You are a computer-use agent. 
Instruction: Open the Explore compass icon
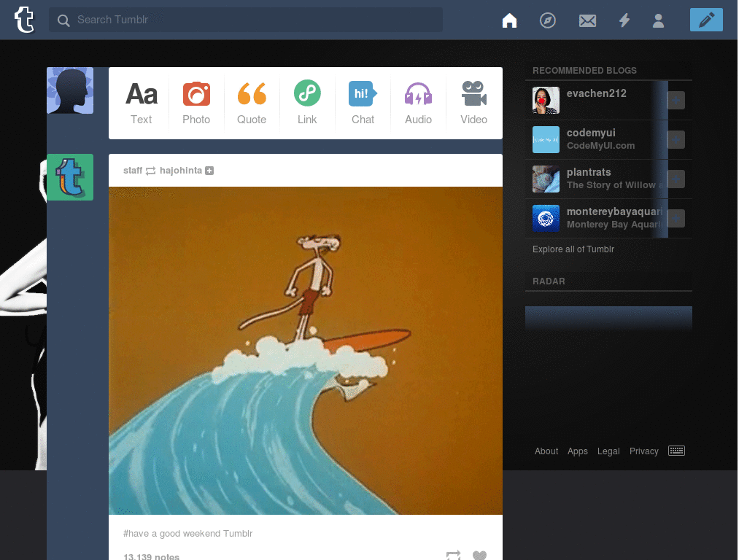coord(547,20)
